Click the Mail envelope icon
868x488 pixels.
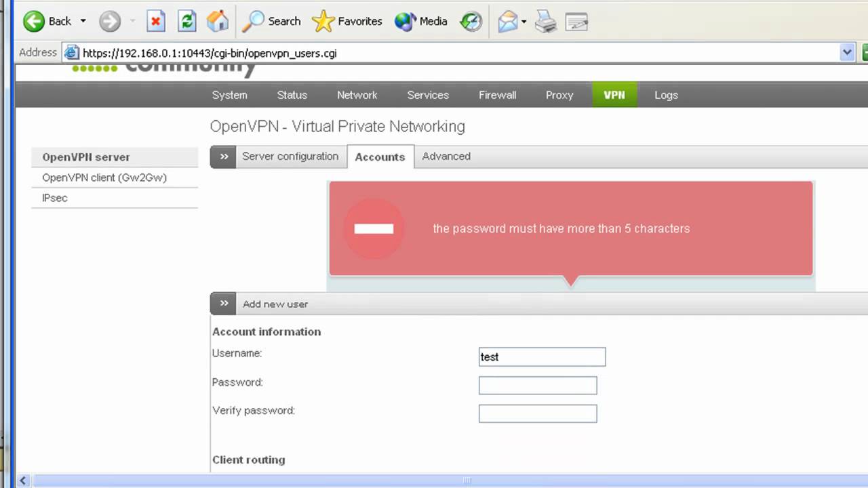[507, 21]
